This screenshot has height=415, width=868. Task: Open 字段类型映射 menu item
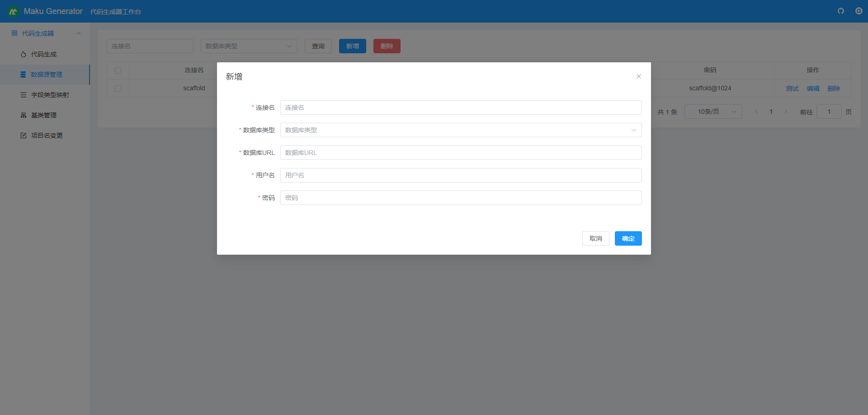coord(45,95)
